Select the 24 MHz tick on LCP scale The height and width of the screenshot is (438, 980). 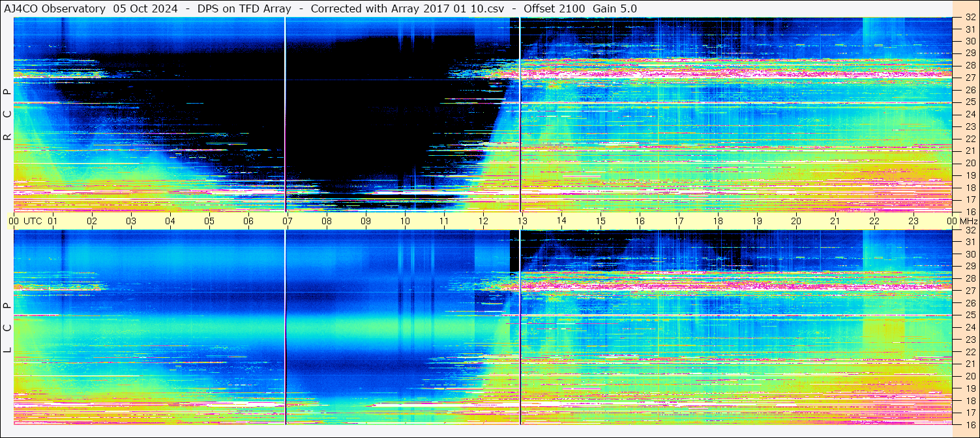tap(970, 327)
